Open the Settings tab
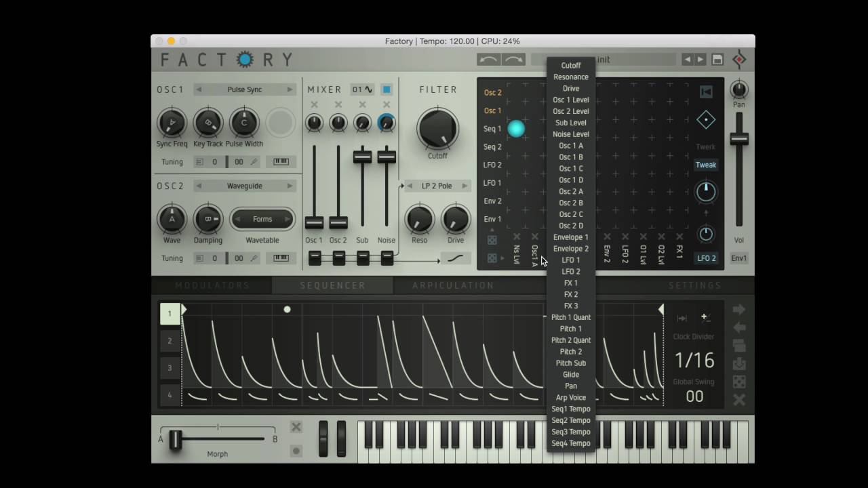This screenshot has width=868, height=488. click(694, 286)
